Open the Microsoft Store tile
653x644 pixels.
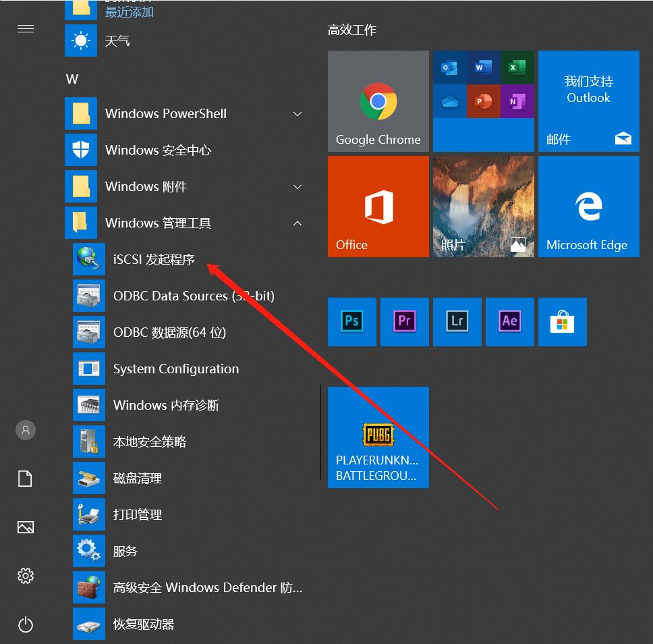pos(562,322)
